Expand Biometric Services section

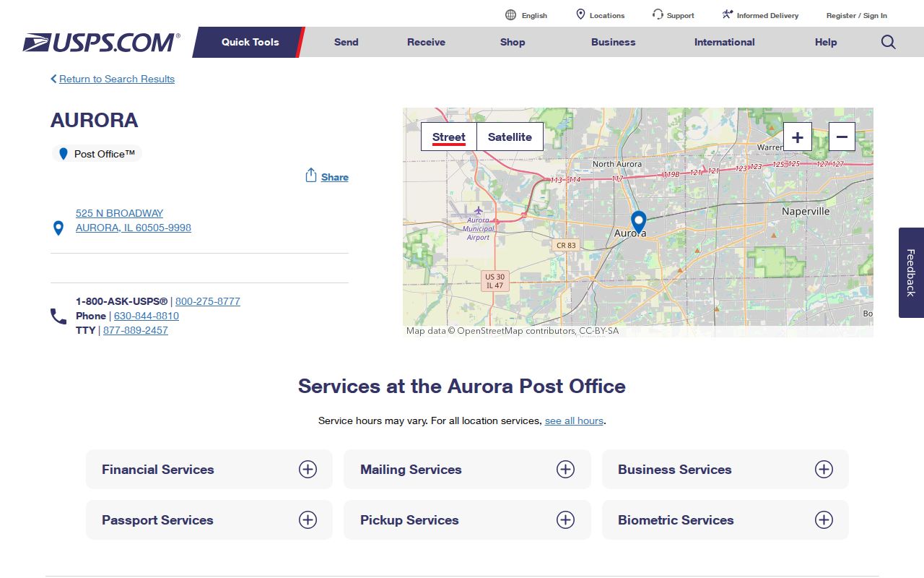click(x=725, y=520)
